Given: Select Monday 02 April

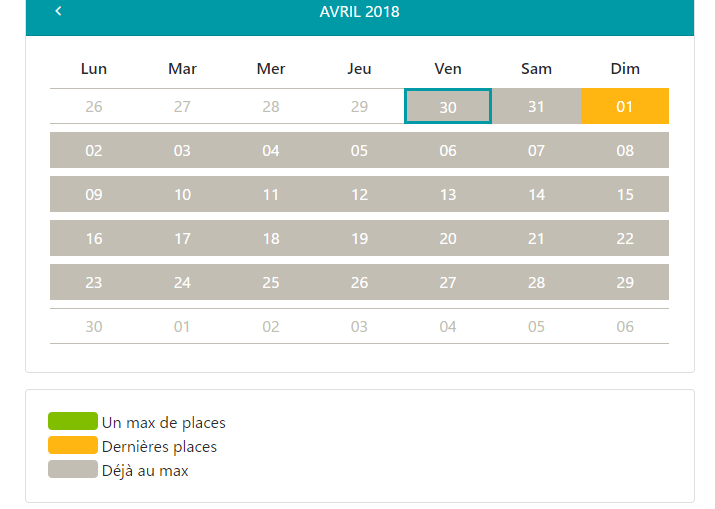Looking at the screenshot, I should click(94, 150).
